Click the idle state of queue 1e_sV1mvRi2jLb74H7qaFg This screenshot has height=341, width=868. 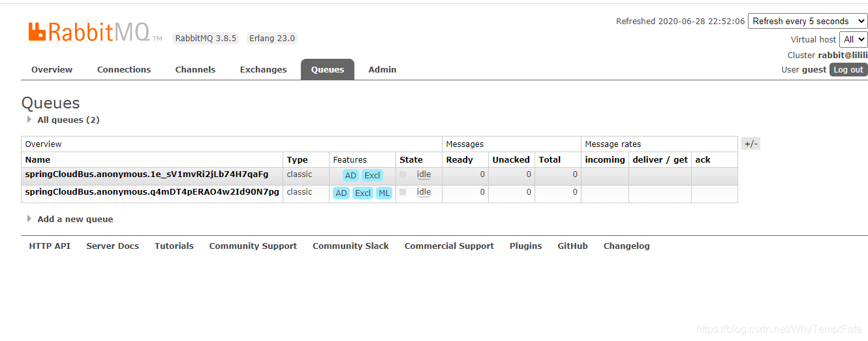click(424, 174)
